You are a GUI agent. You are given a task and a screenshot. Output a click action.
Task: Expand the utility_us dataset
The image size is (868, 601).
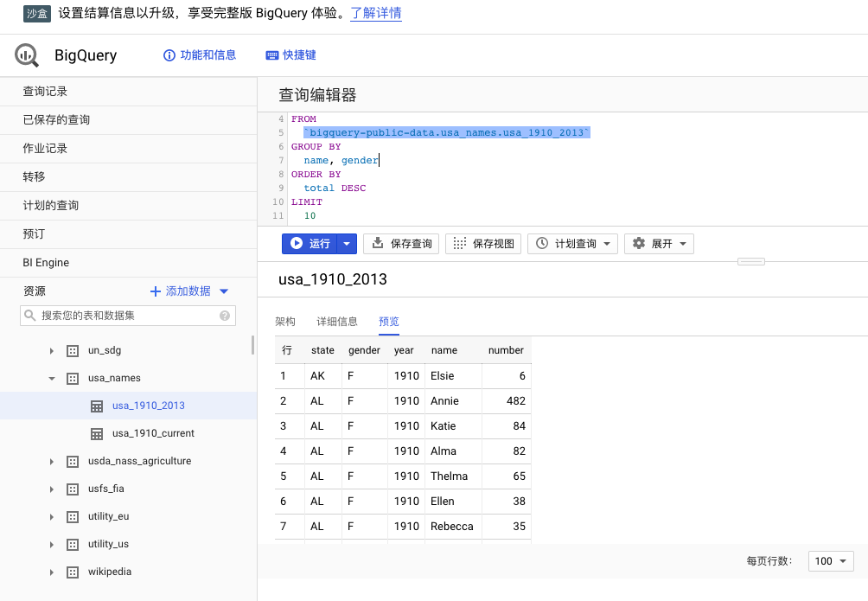(x=52, y=545)
